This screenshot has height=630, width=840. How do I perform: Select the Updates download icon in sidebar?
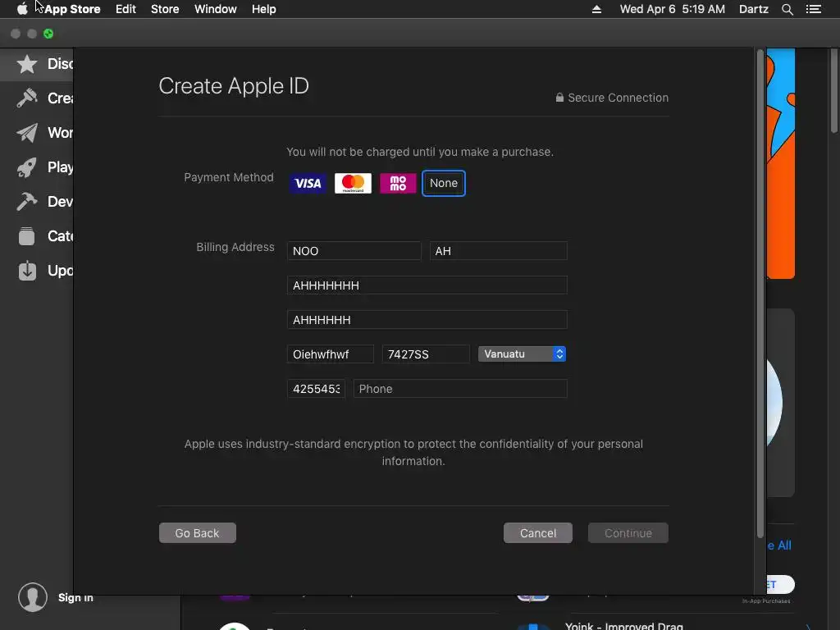coord(27,271)
